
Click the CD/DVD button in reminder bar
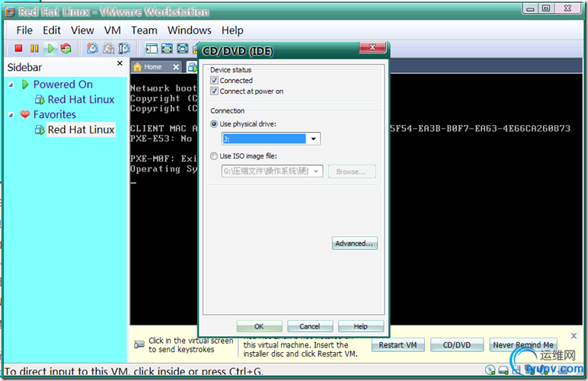457,345
